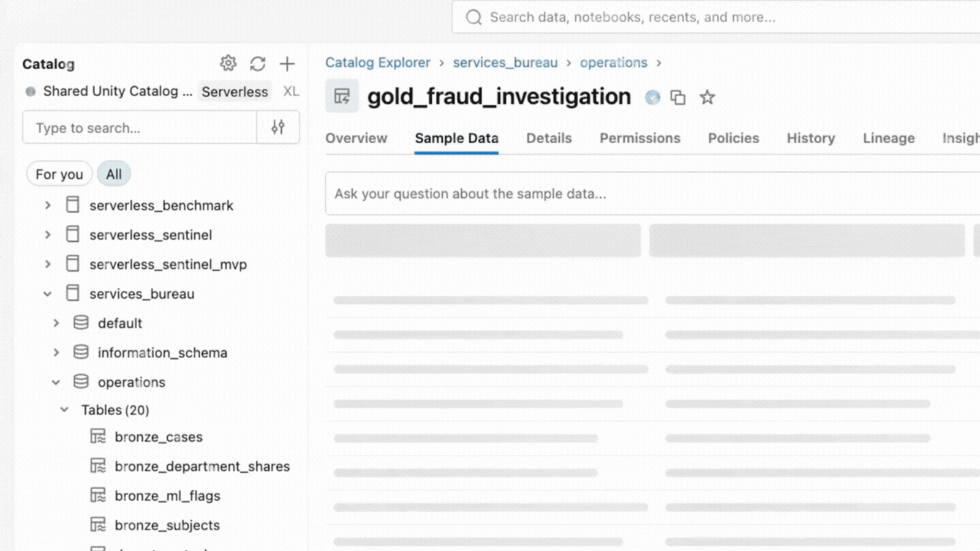980x551 pixels.
Task: Open the catalog settings gear icon
Action: [228, 63]
